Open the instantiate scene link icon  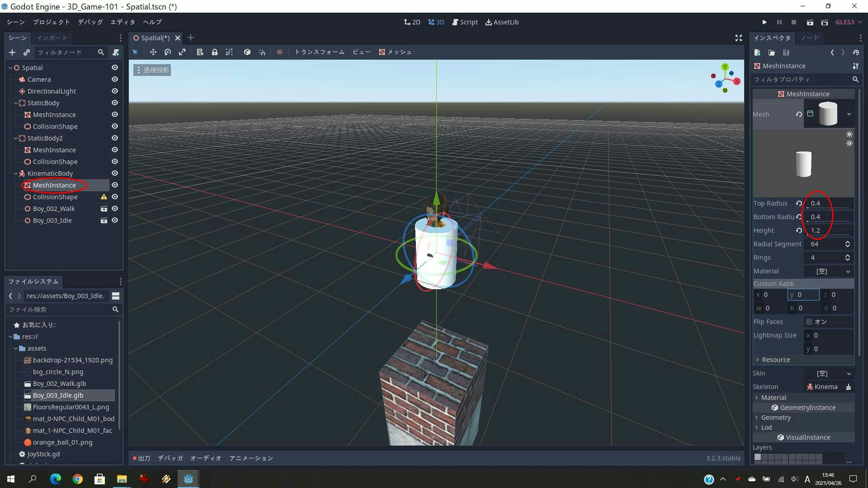coord(26,52)
